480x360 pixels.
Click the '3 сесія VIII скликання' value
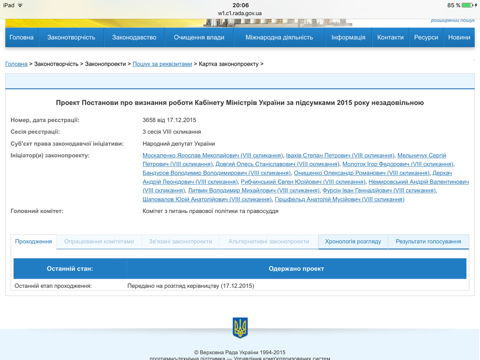click(172, 132)
